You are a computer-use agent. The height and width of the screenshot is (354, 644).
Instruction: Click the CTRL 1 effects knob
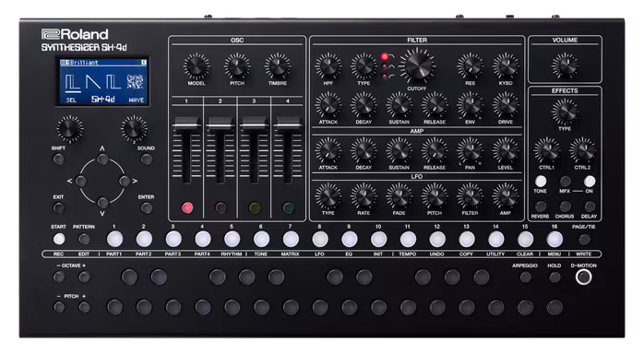pyautogui.click(x=546, y=150)
